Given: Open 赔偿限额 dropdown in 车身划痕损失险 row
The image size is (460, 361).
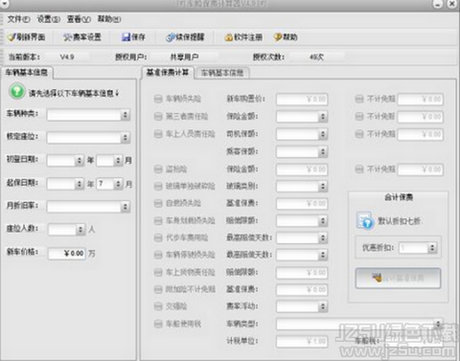Looking at the screenshot, I should pos(302,221).
